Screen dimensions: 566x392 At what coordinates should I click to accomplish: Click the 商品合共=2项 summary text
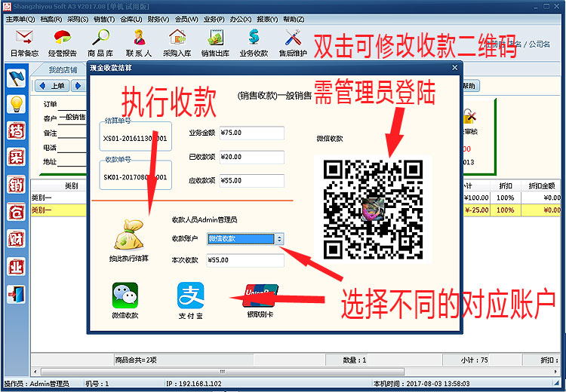coord(136,360)
